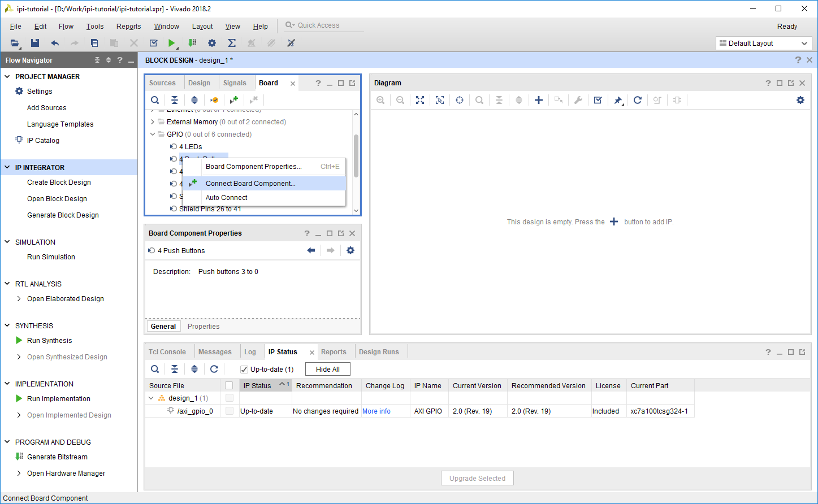
Task: Select 4 LEDs in the Board tree
Action: pos(191,147)
